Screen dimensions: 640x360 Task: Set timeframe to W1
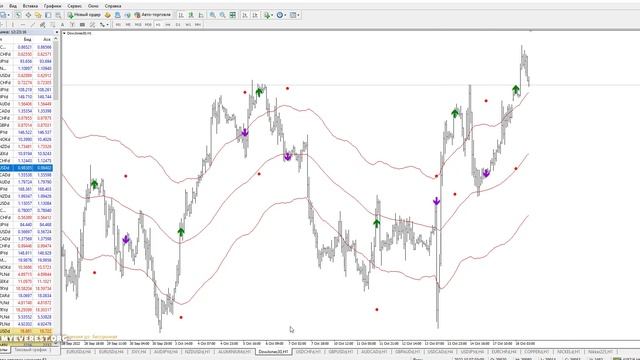point(188,25)
